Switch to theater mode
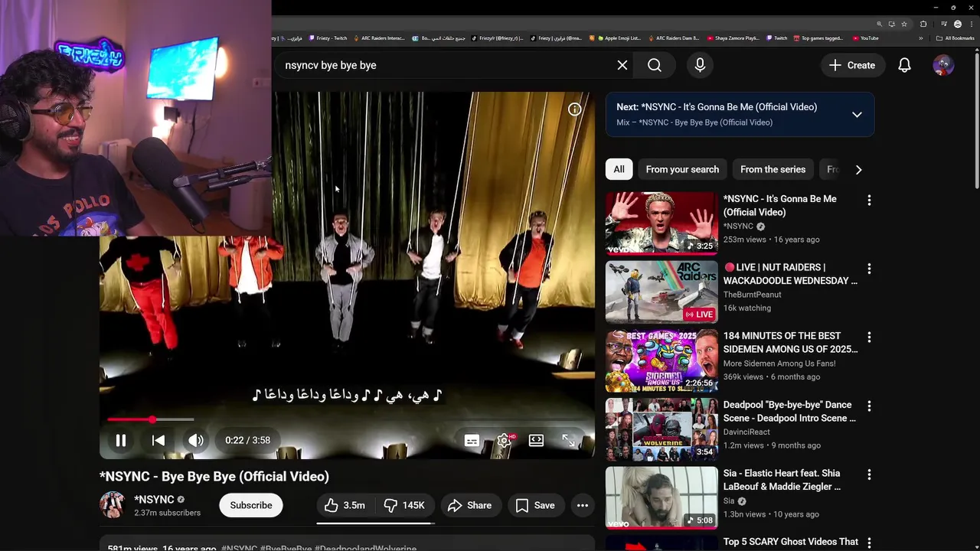Image resolution: width=980 pixels, height=551 pixels. coord(536,440)
